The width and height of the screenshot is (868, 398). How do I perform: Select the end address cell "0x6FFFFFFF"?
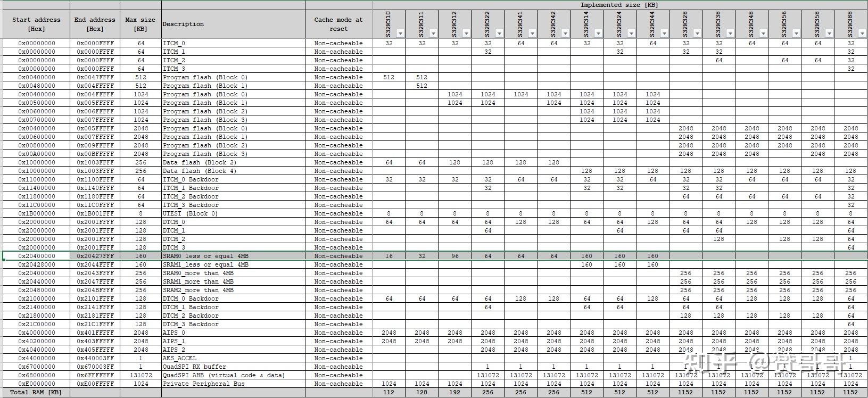pos(95,375)
